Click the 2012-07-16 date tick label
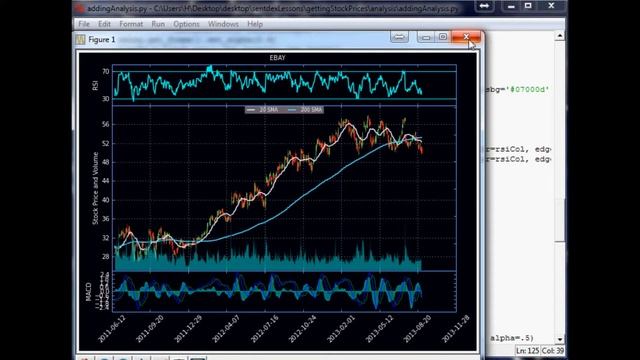This screenshot has height=360, width=640. point(264,329)
